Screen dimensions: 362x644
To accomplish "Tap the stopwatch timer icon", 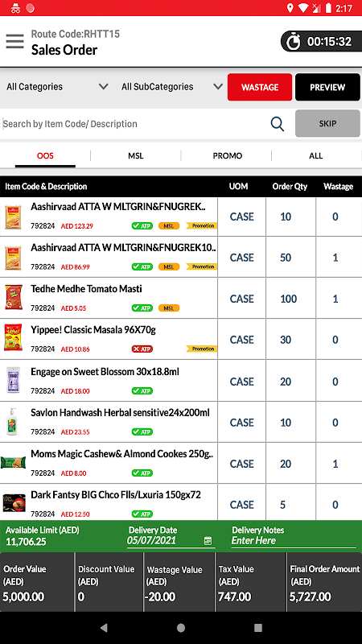I will [293, 42].
